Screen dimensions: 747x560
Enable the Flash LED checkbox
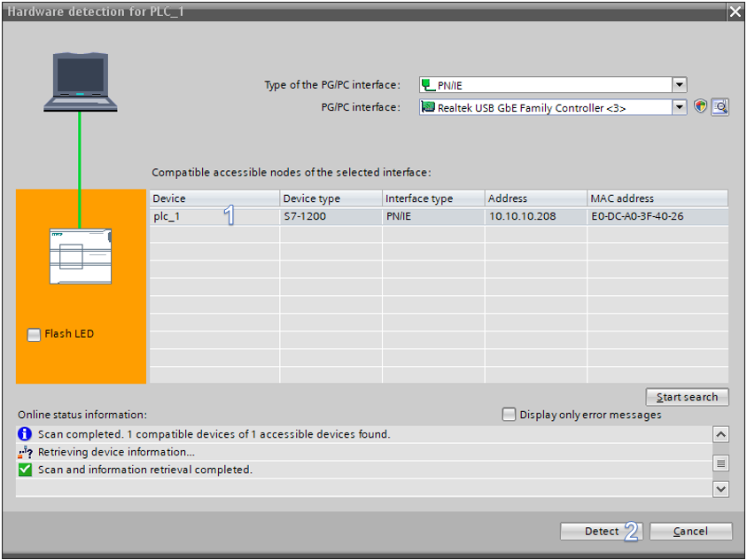[x=34, y=335]
